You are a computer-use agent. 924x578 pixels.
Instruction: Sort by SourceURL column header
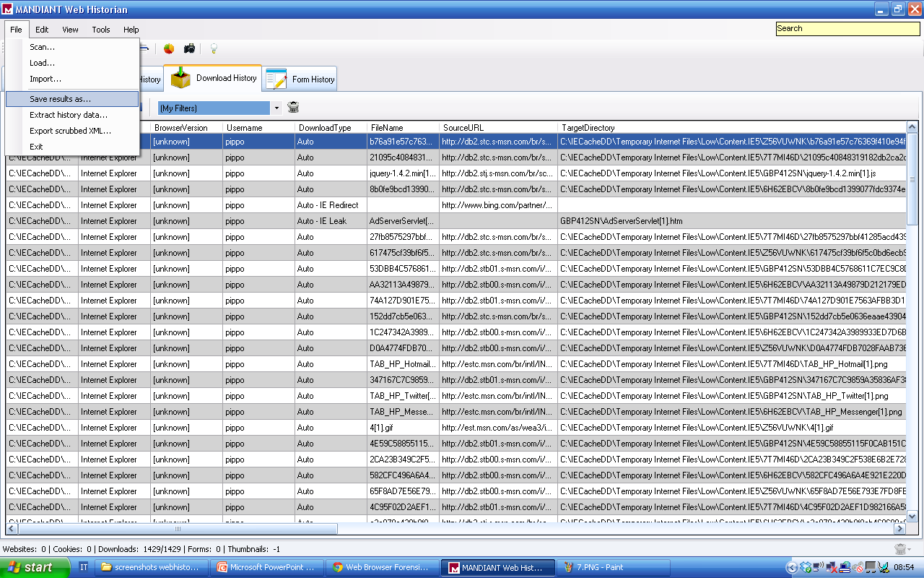[x=498, y=128]
